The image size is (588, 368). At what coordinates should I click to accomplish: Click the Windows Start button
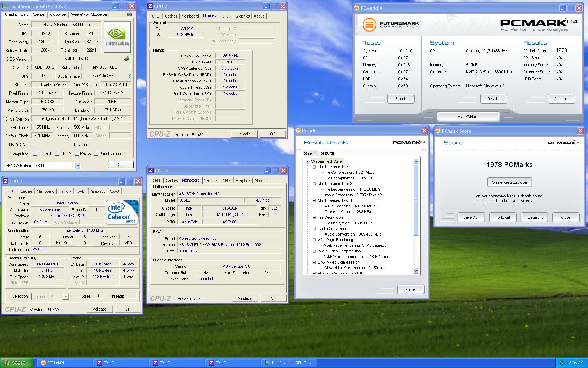tap(17, 363)
